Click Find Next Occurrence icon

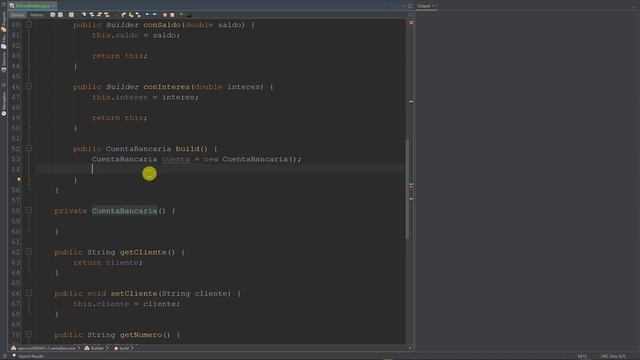pyautogui.click(x=100, y=15)
